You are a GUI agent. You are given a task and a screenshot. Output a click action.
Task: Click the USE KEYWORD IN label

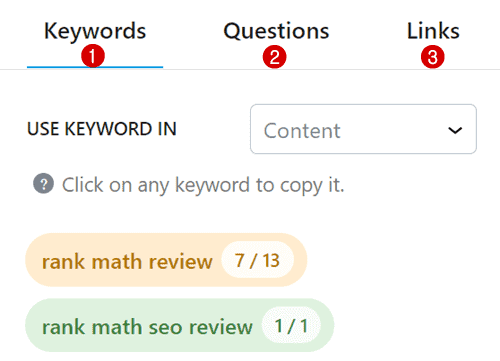click(102, 129)
